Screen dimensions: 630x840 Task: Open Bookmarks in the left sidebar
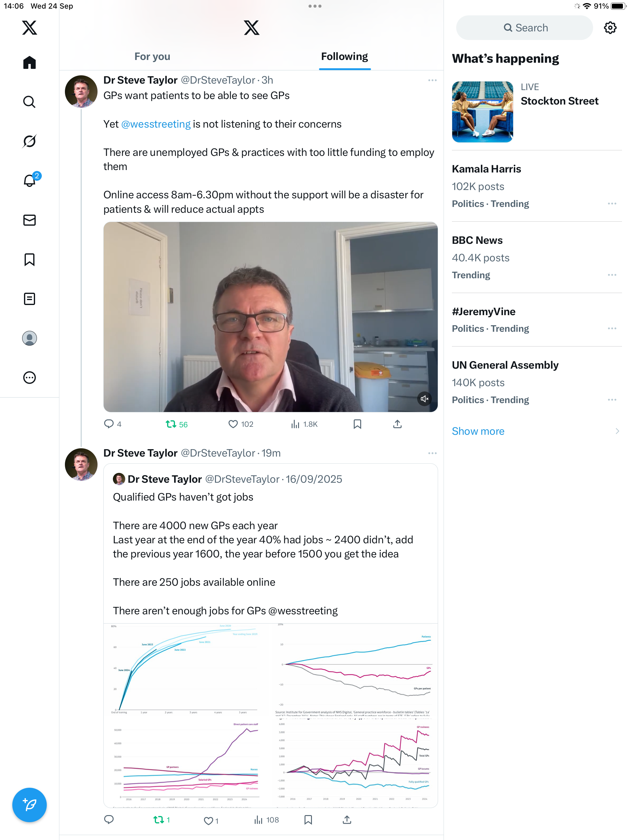tap(29, 260)
